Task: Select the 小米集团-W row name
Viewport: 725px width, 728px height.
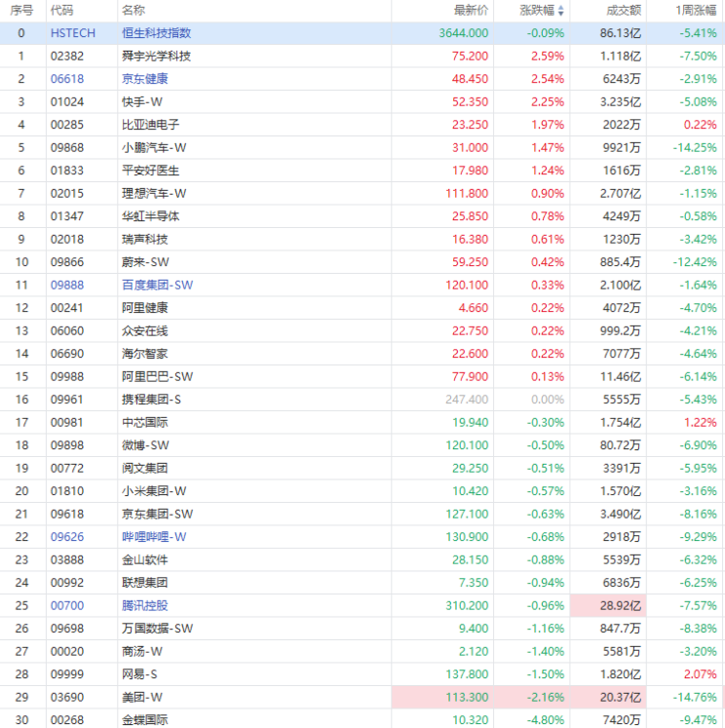Action: [x=154, y=491]
